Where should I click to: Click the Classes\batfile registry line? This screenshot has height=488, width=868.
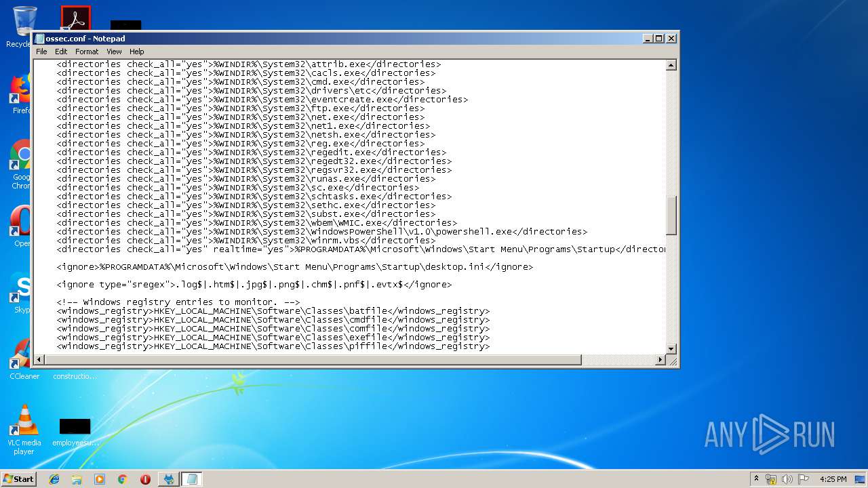click(x=273, y=311)
